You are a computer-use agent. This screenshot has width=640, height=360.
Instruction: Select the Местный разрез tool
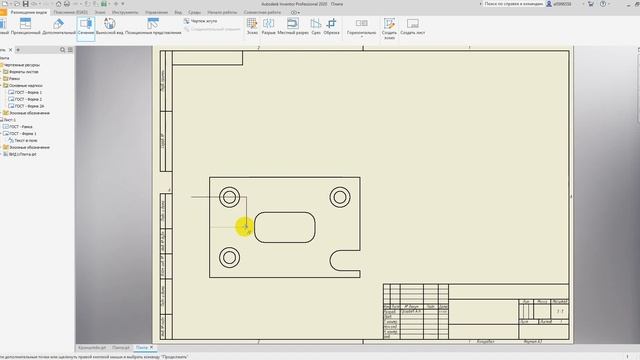pos(293,27)
